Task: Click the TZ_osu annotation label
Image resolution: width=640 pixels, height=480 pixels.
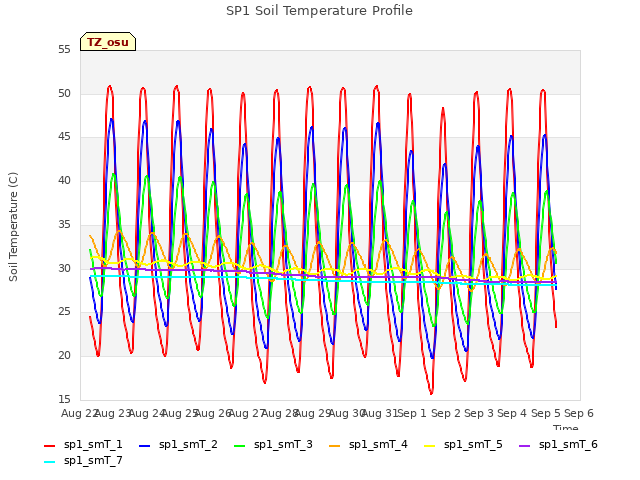Action: point(108,42)
